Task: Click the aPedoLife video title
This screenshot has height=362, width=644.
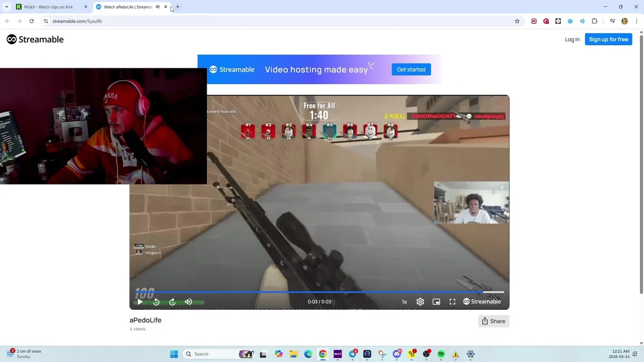Action: tap(145, 320)
